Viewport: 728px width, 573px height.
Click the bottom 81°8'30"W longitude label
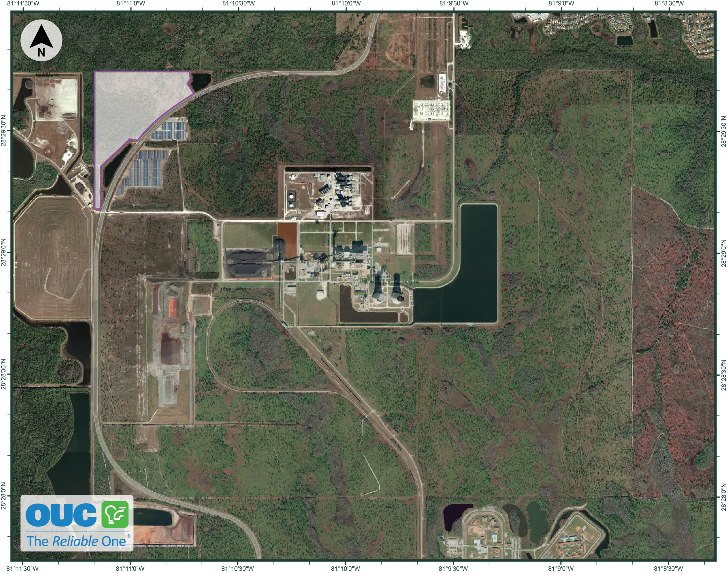pos(669,569)
